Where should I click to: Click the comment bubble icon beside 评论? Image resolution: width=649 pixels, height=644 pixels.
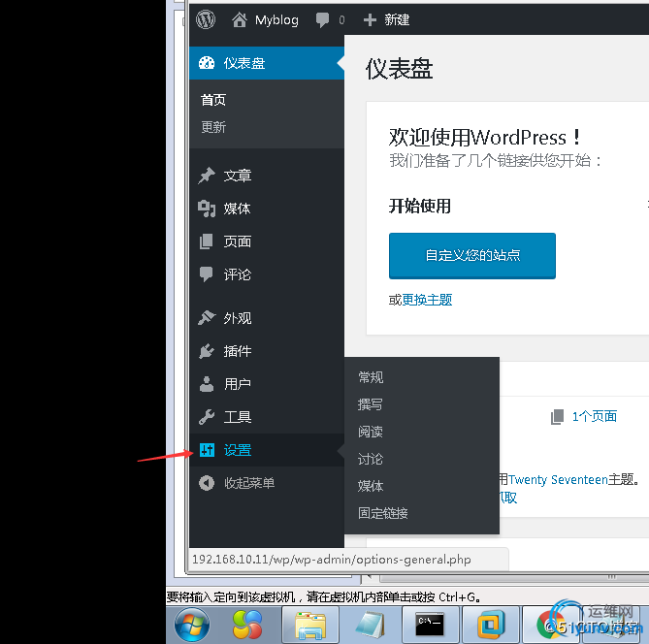point(206,274)
